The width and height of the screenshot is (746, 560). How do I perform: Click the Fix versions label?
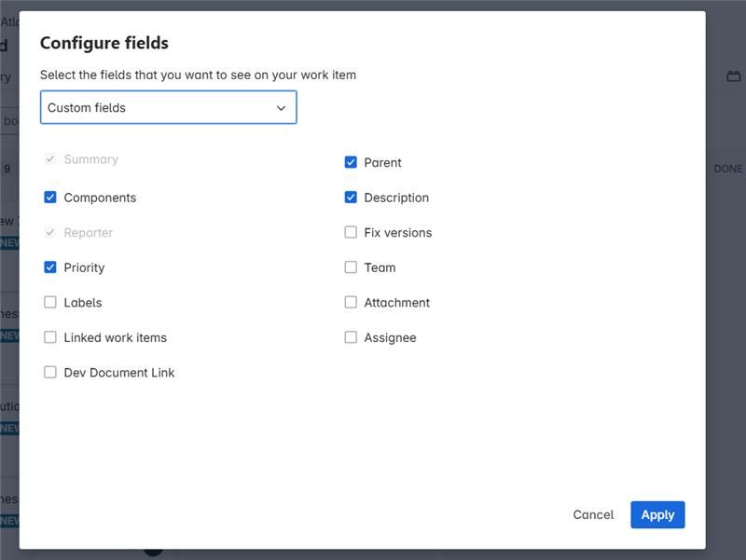point(398,233)
